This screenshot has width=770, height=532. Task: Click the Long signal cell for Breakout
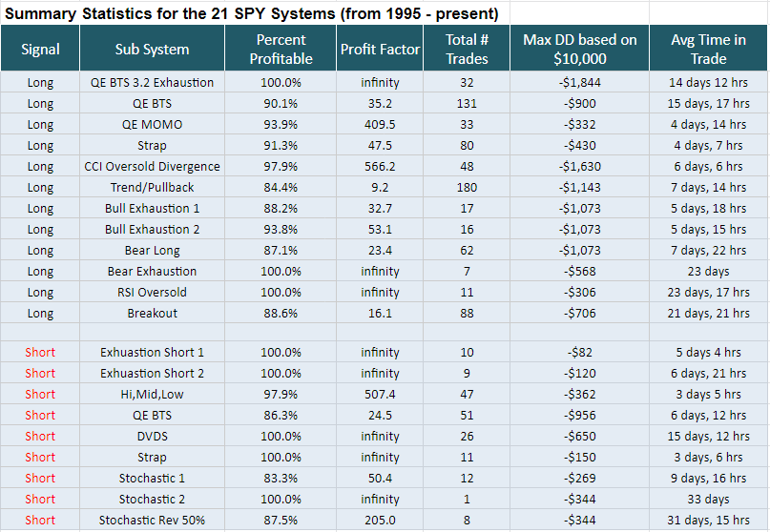(40, 313)
